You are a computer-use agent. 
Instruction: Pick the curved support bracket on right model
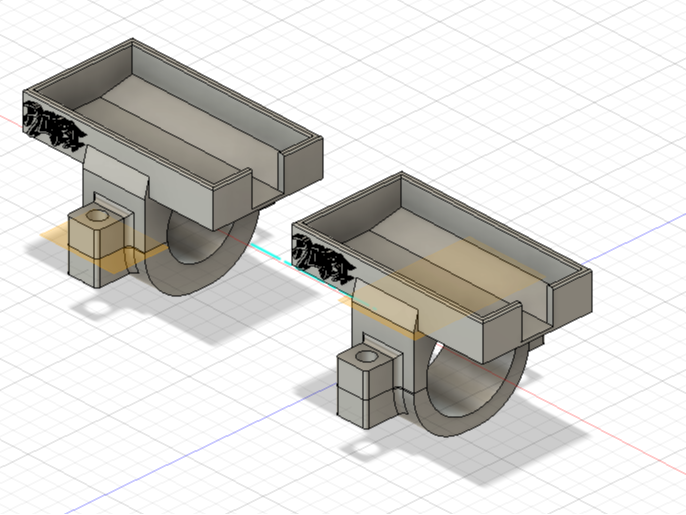click(385, 306)
